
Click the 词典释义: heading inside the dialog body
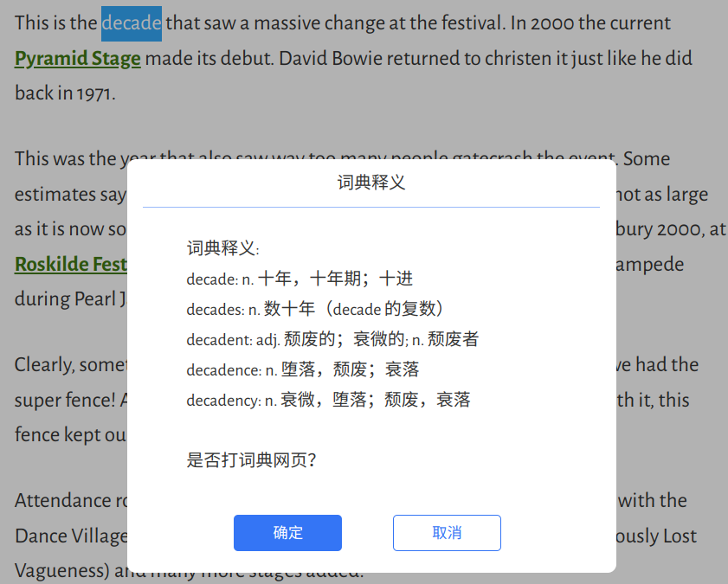(222, 248)
